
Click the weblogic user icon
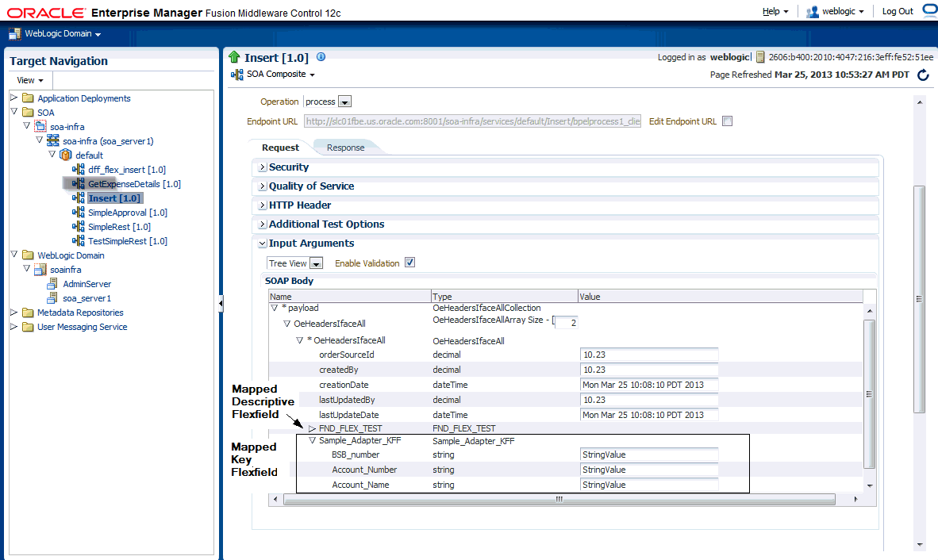(x=813, y=11)
